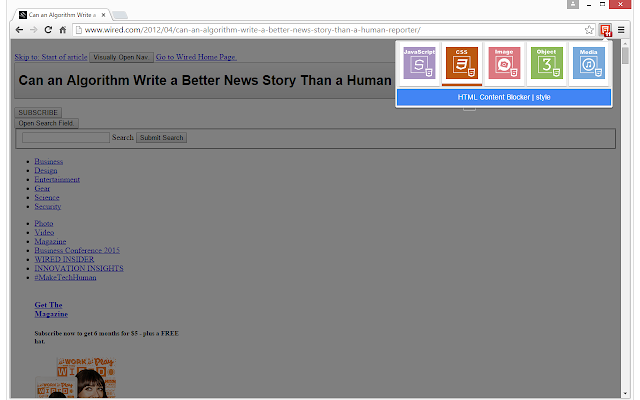Open the Photo link
Viewport: 640px width, 400px height.
point(44,223)
